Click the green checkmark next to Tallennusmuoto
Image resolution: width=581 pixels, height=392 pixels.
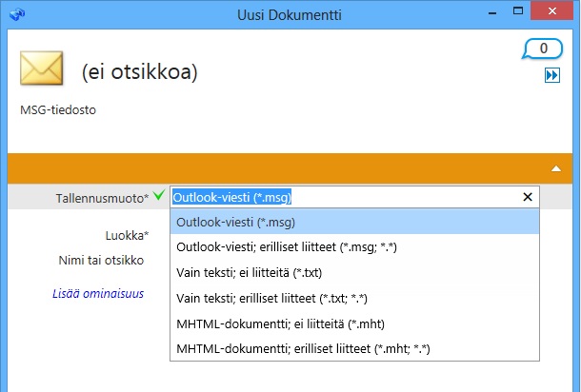[x=159, y=195]
